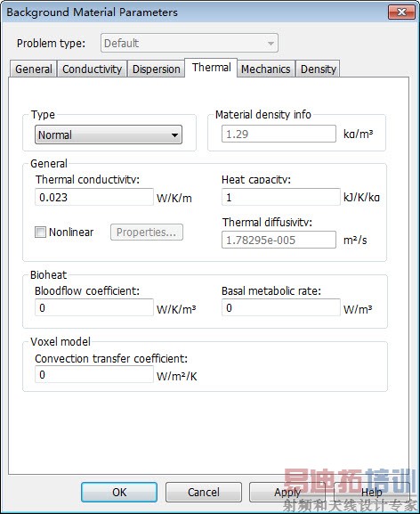Go to the Density tab
Image resolution: width=420 pixels, height=514 pixels.
[319, 69]
